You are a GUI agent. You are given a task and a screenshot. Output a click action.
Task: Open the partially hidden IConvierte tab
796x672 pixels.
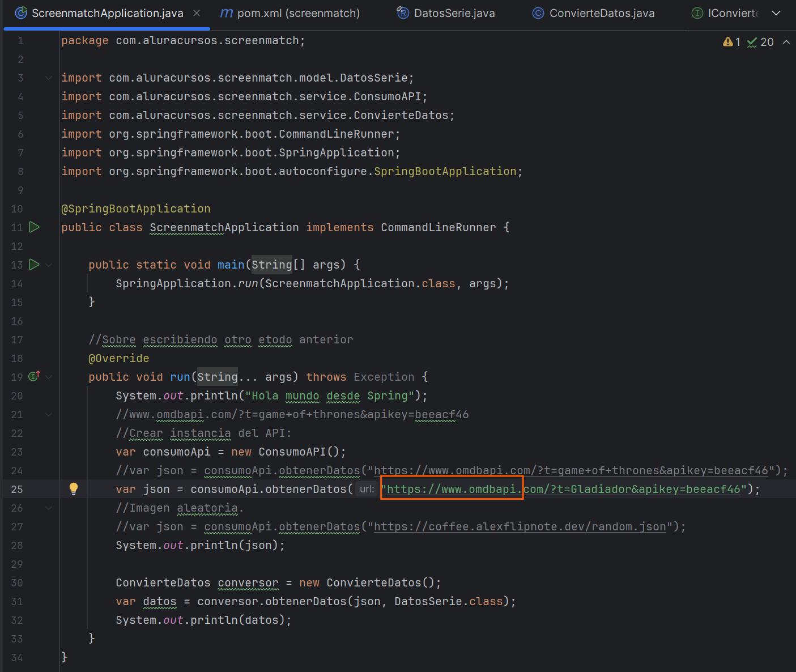(x=726, y=13)
